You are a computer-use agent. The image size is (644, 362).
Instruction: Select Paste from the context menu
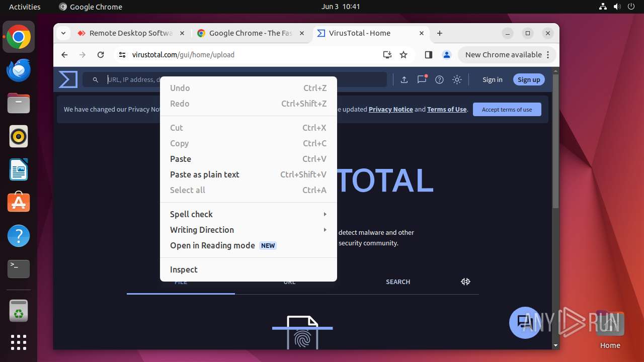click(248, 159)
